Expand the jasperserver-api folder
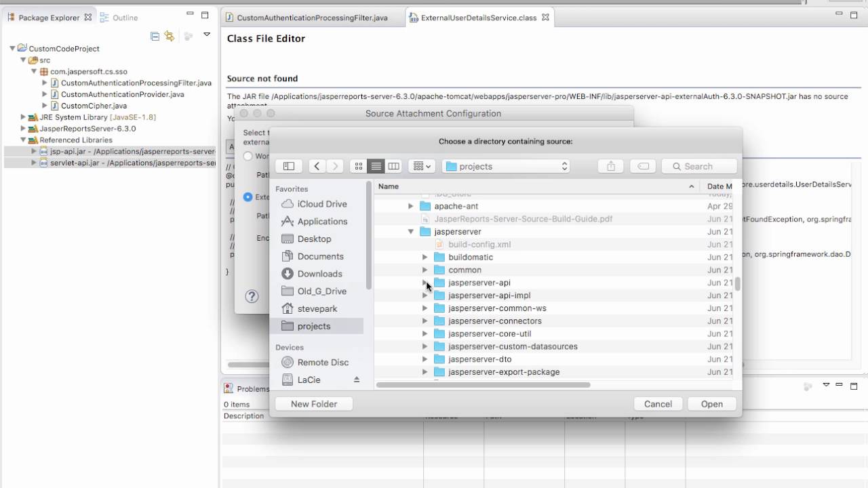Screen dimensions: 868x488 point(425,283)
